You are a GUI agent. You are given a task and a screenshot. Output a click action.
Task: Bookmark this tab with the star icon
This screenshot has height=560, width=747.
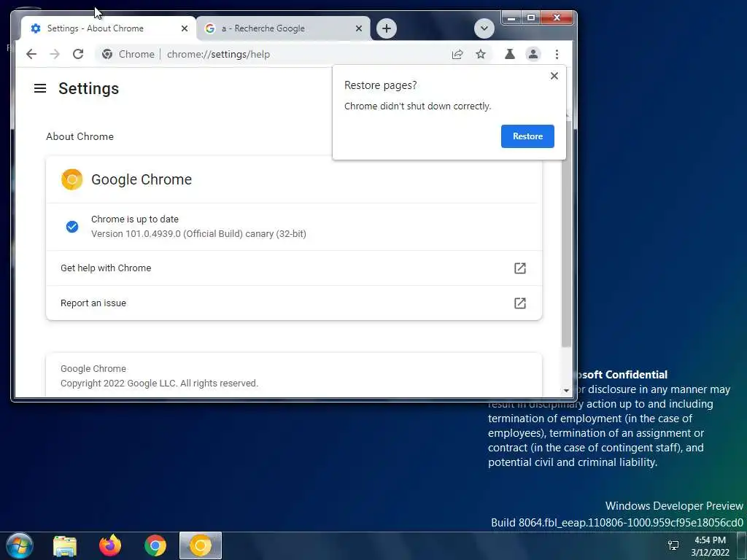pyautogui.click(x=481, y=54)
